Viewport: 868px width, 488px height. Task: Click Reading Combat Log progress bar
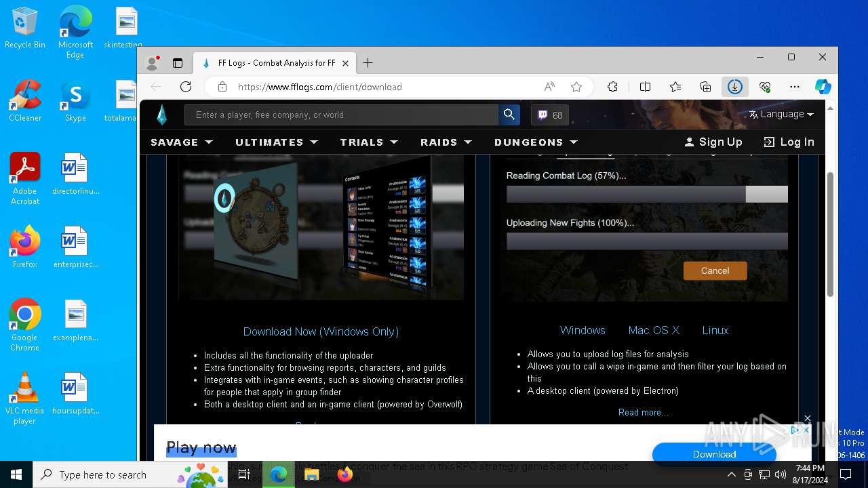(647, 194)
